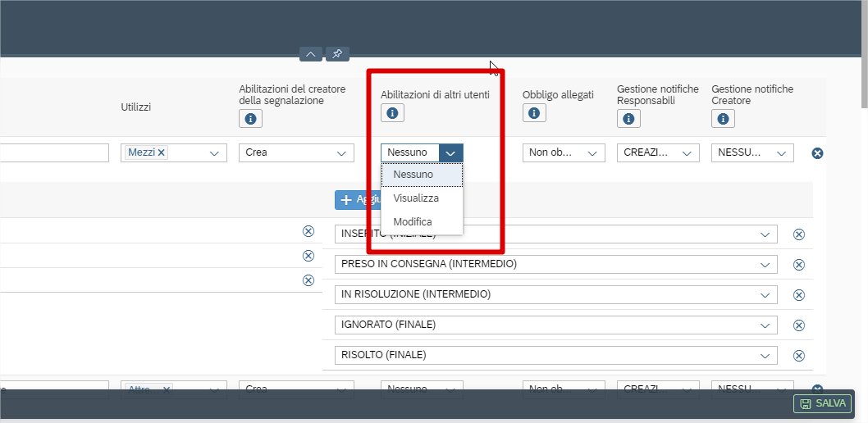The image size is (868, 423).
Task: Remove the IGNORATO (FINALE) status row
Action: point(799,325)
